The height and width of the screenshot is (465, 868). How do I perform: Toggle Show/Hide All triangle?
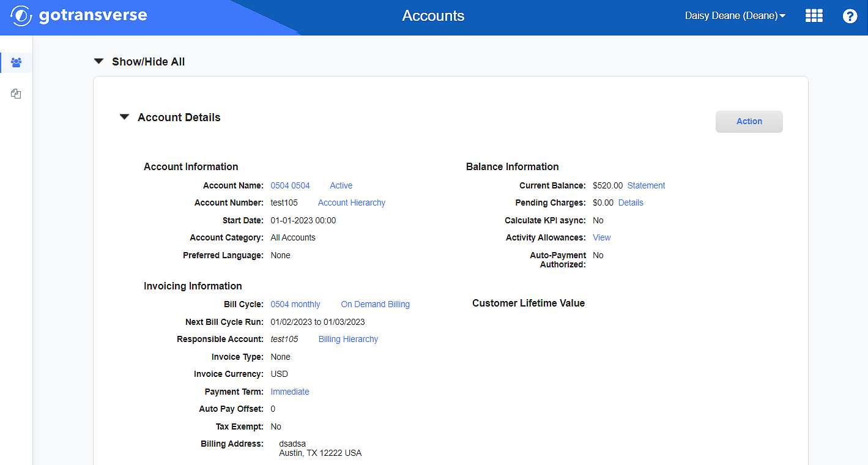(x=98, y=61)
